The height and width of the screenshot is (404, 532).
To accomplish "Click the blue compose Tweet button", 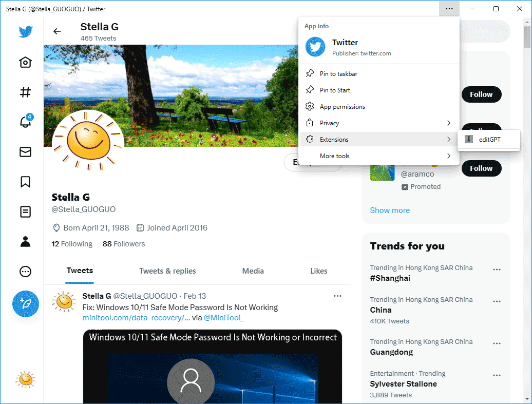I will (x=26, y=303).
